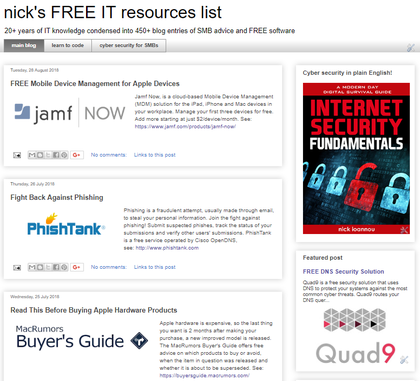This screenshot has height=381, width=420.
Task: Click Links to this post under the PhishTank post
Action: [155, 267]
